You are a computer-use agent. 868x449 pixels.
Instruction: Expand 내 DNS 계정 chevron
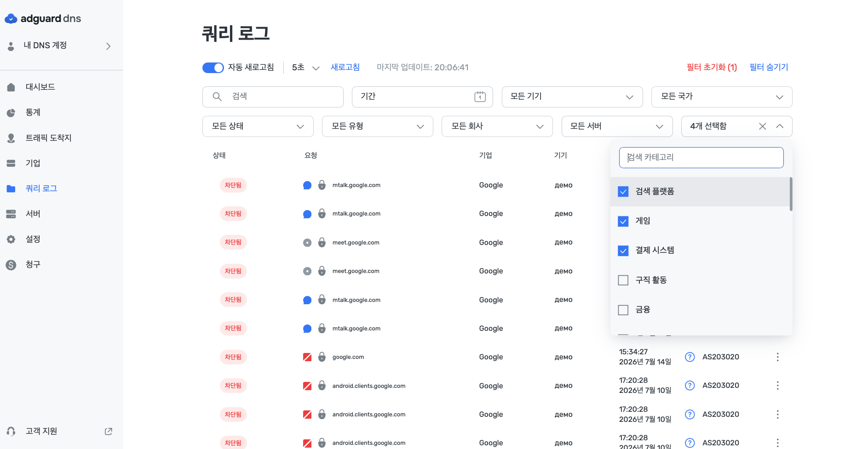point(109,46)
